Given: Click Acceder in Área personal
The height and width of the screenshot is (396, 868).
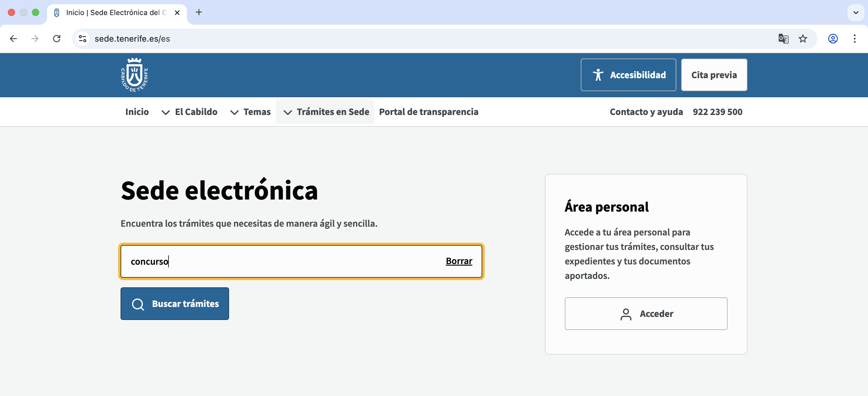Looking at the screenshot, I should click(x=646, y=314).
